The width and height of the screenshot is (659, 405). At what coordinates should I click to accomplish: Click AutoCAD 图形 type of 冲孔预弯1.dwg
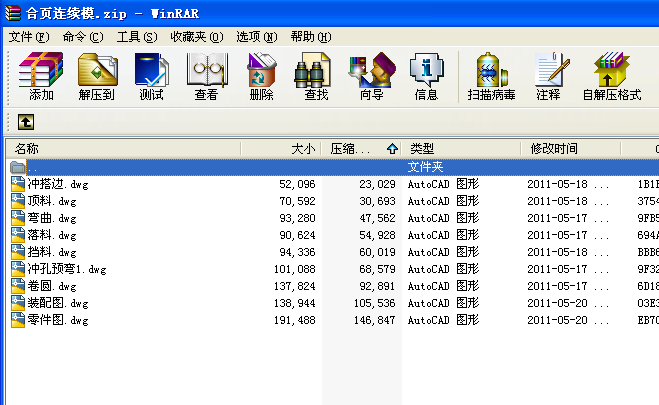(x=443, y=269)
